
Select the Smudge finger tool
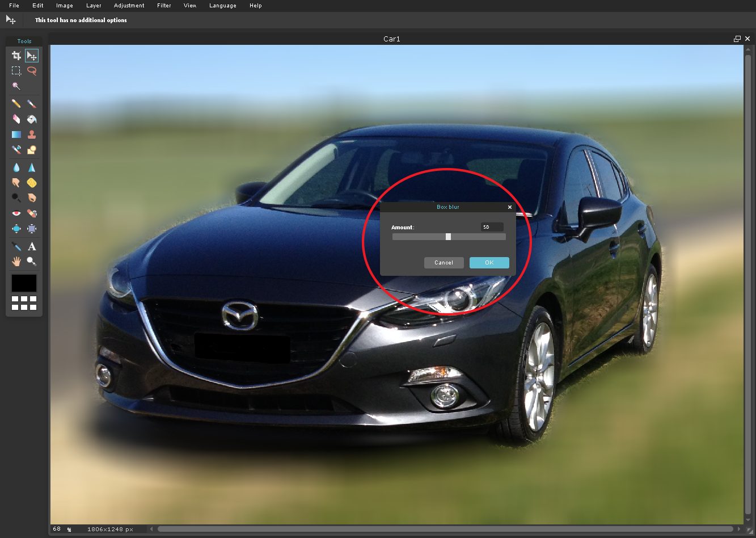(16, 183)
